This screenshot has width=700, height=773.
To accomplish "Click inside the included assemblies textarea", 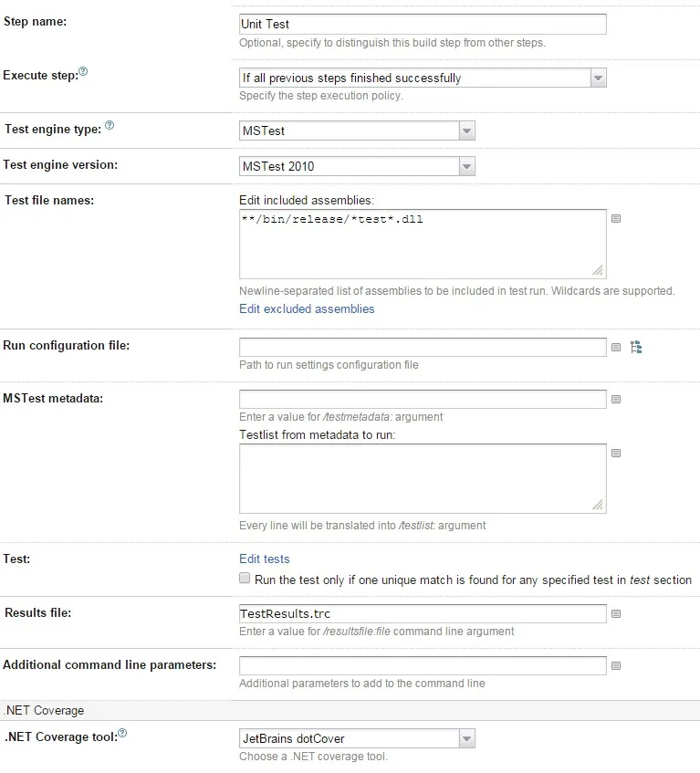I will [422, 244].
